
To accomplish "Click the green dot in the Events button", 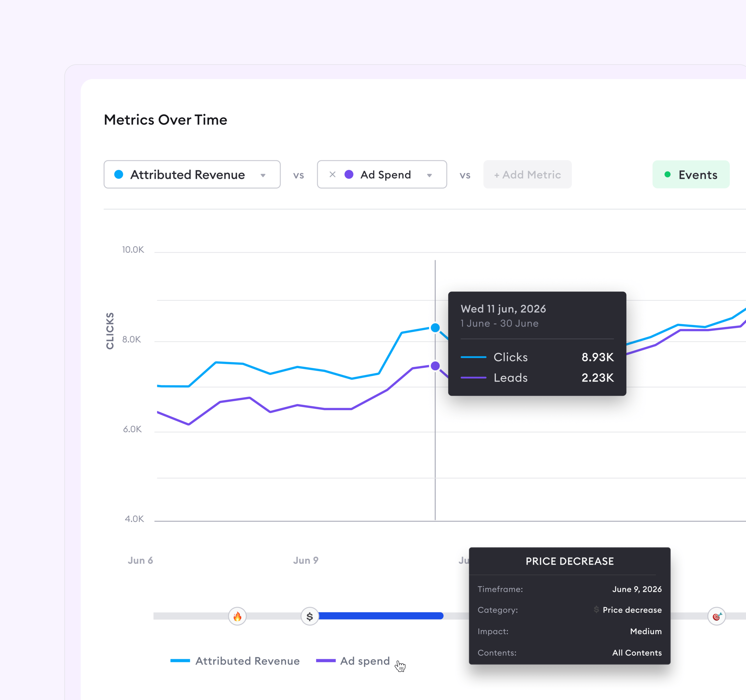I will point(668,174).
